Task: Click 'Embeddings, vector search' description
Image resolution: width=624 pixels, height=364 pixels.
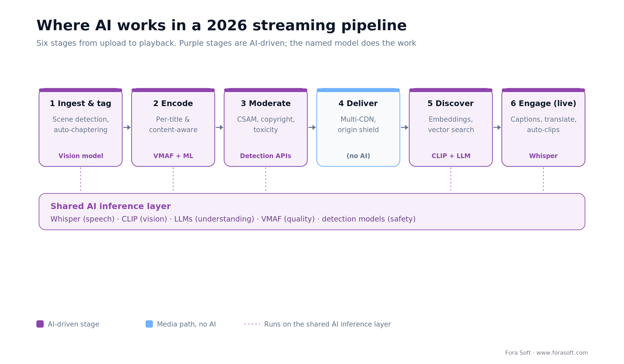Action: click(x=451, y=125)
